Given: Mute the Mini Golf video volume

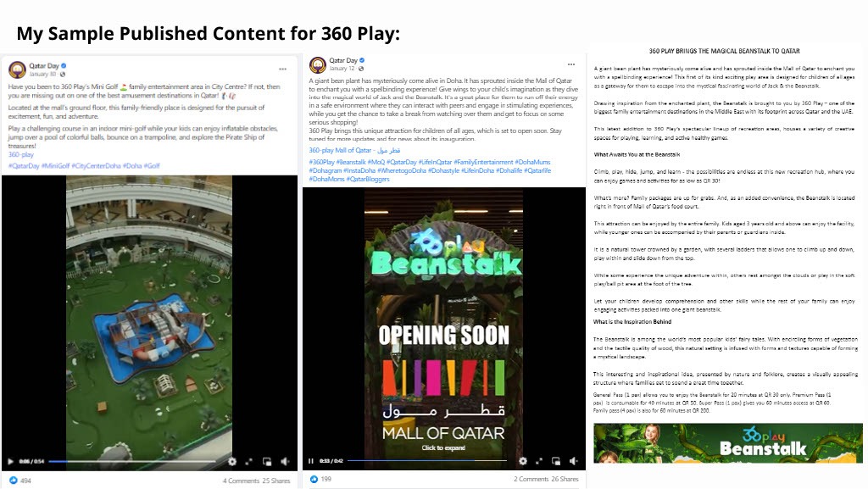Looking at the screenshot, I should pyautogui.click(x=285, y=461).
